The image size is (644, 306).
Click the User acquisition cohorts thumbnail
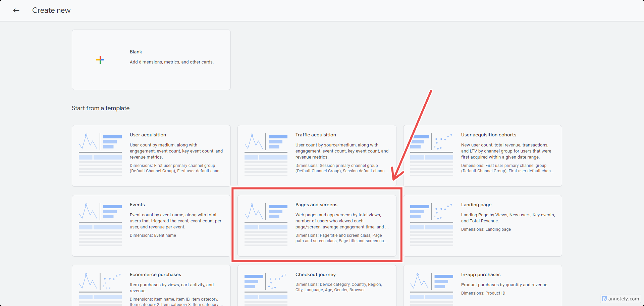click(x=432, y=155)
